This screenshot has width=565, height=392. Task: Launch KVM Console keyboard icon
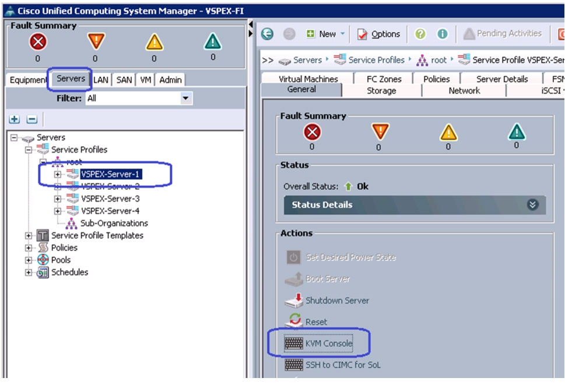tap(294, 343)
